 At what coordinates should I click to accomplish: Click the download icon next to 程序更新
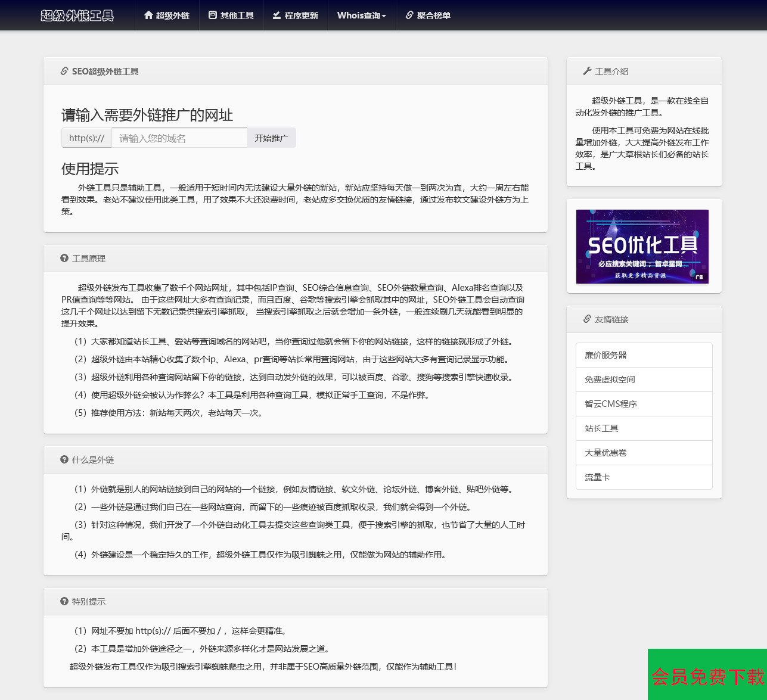pyautogui.click(x=277, y=15)
